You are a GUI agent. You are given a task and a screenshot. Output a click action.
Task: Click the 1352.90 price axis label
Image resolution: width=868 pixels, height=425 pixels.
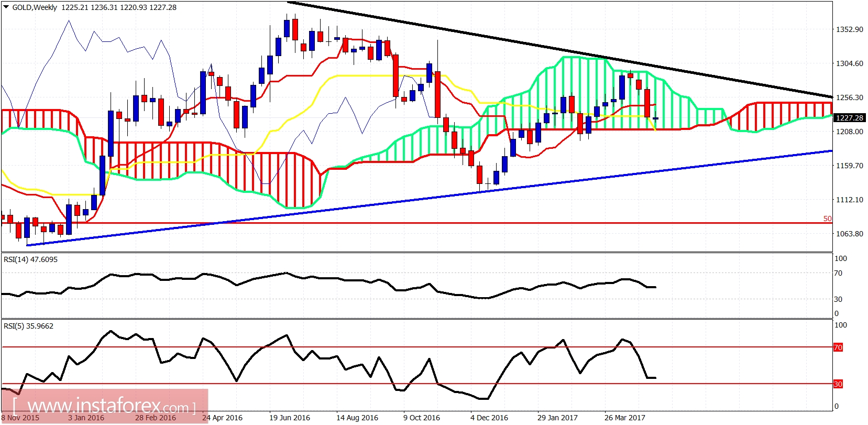(x=849, y=29)
